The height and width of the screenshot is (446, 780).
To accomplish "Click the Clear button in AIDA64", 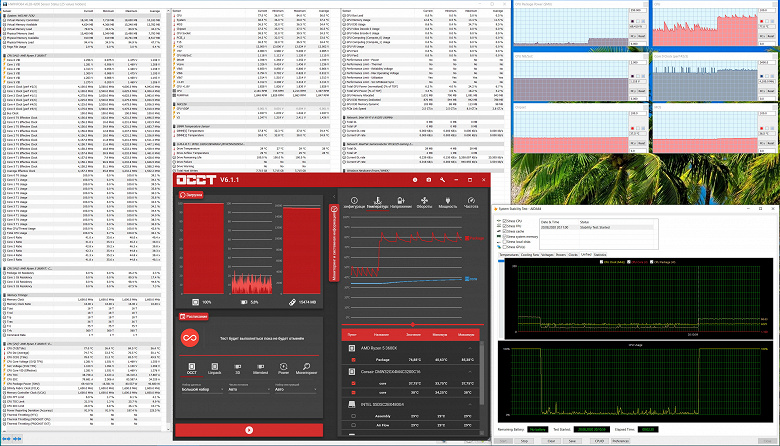I will [551, 441].
